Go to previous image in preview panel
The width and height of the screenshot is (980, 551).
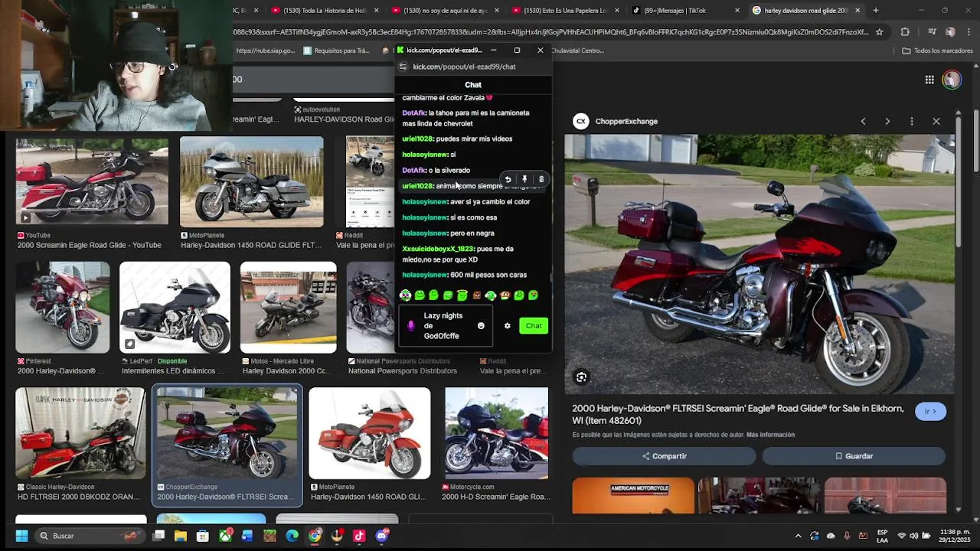click(863, 121)
